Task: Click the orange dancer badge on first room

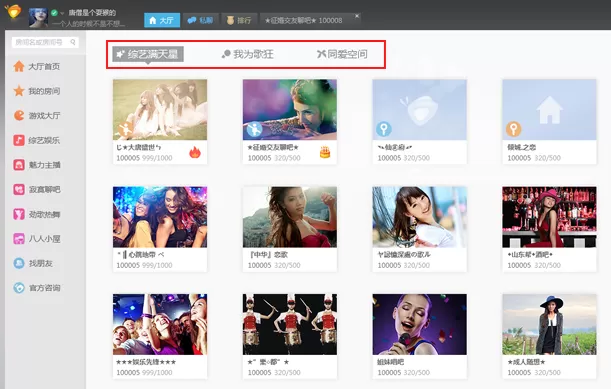Action: tap(125, 129)
